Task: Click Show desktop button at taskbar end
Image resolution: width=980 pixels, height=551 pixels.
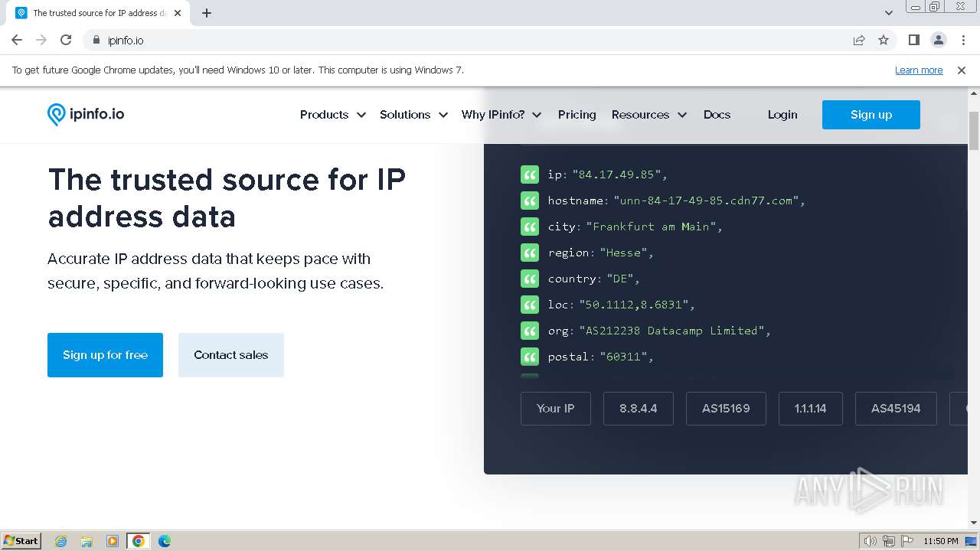Action: pos(972,541)
